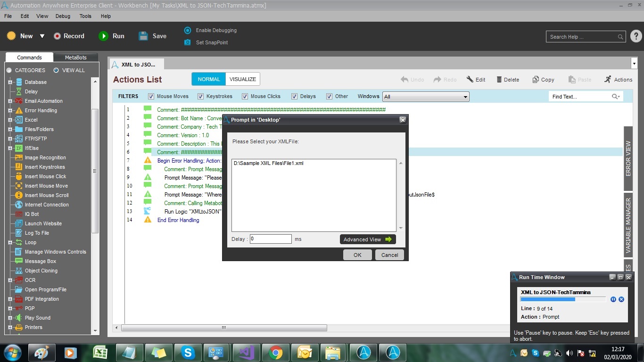The image size is (644, 362).
Task: Select the Message Box command icon
Action: (19, 261)
